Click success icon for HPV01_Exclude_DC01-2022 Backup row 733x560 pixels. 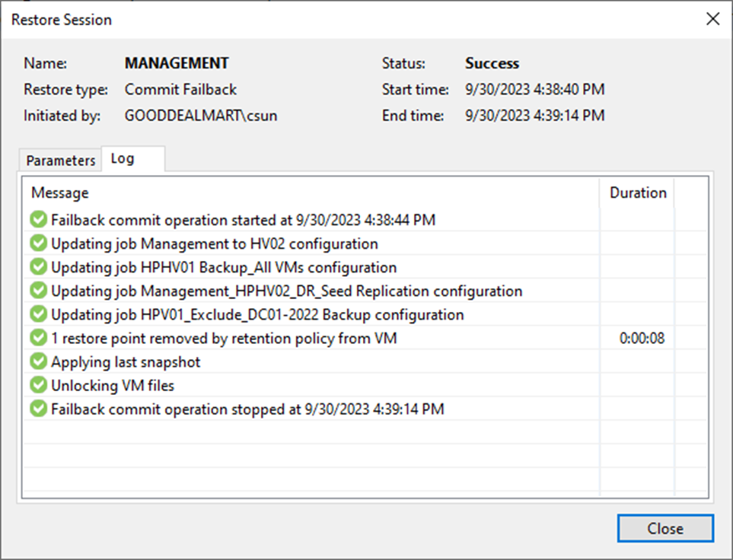click(38, 314)
